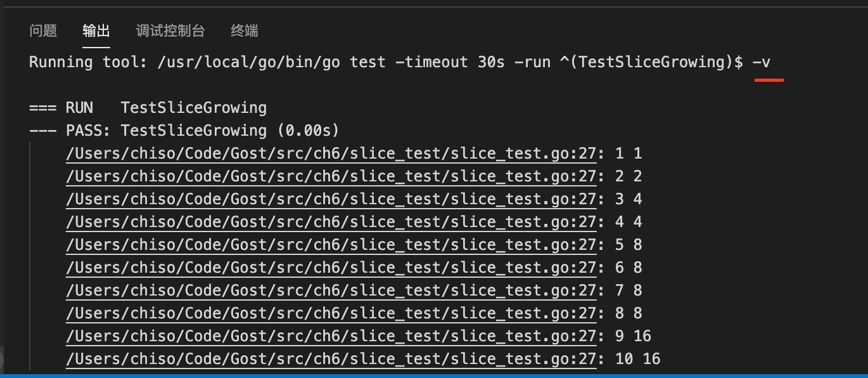Click slice_test.go:27 link with output 9 16
This screenshot has height=378, width=868.
coord(331,336)
